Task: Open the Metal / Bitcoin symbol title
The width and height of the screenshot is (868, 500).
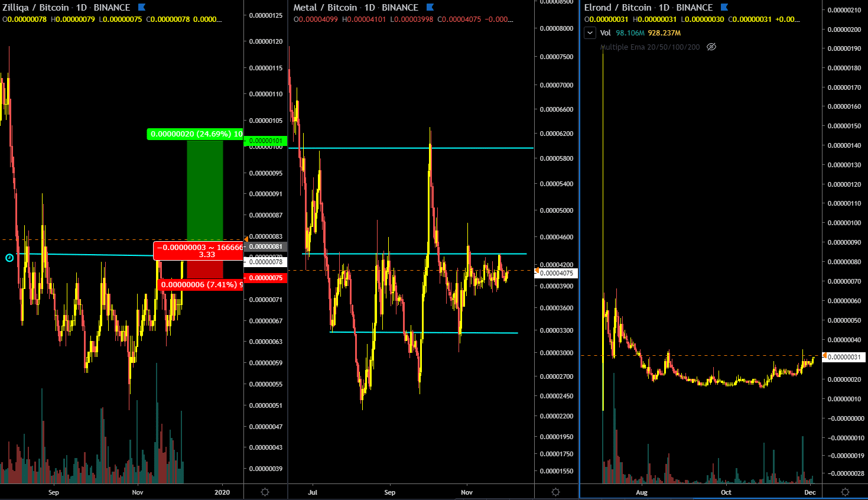Action: pos(325,8)
